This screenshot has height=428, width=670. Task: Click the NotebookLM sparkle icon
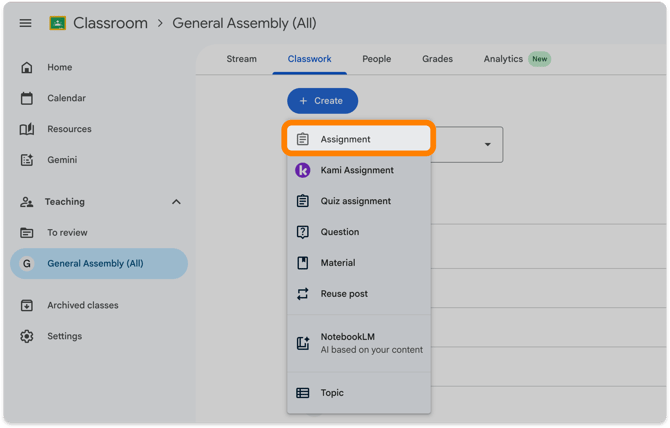(x=303, y=343)
